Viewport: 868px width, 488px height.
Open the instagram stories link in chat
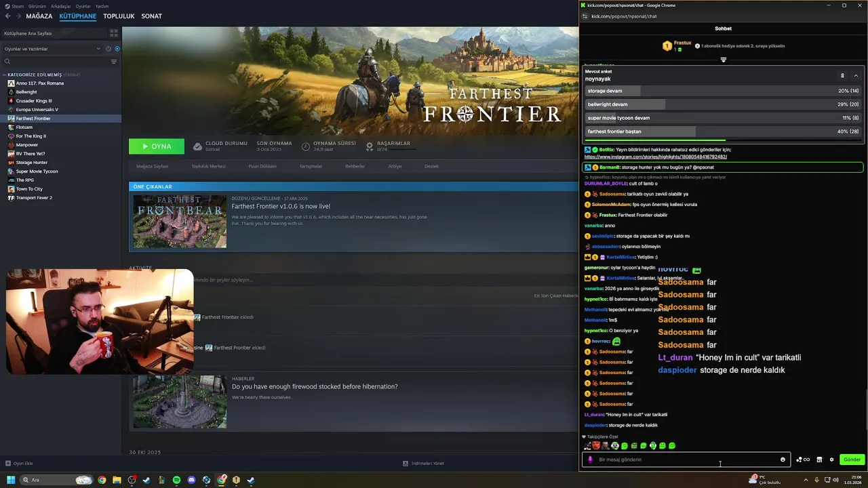[656, 157]
